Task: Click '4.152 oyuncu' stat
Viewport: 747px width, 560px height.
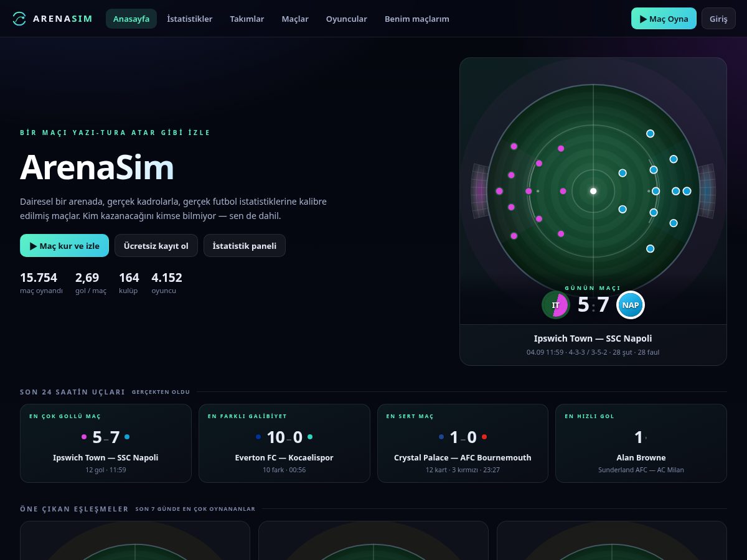Action: click(167, 283)
